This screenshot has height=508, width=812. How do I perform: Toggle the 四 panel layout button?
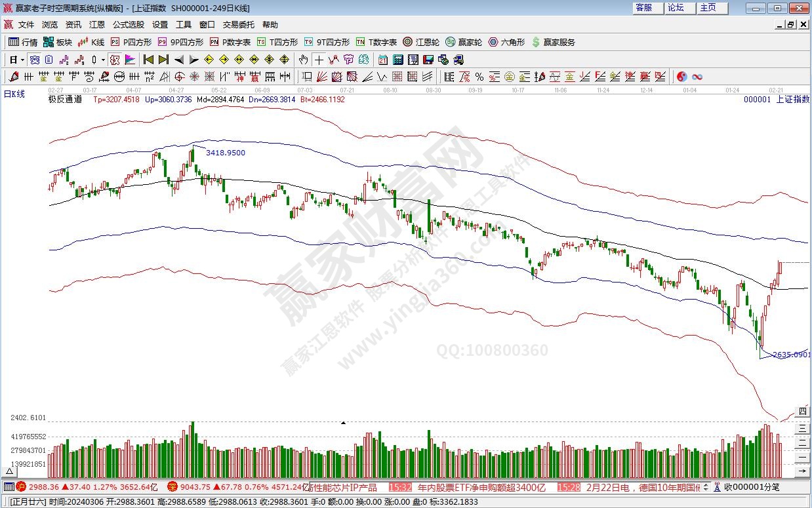(x=802, y=412)
